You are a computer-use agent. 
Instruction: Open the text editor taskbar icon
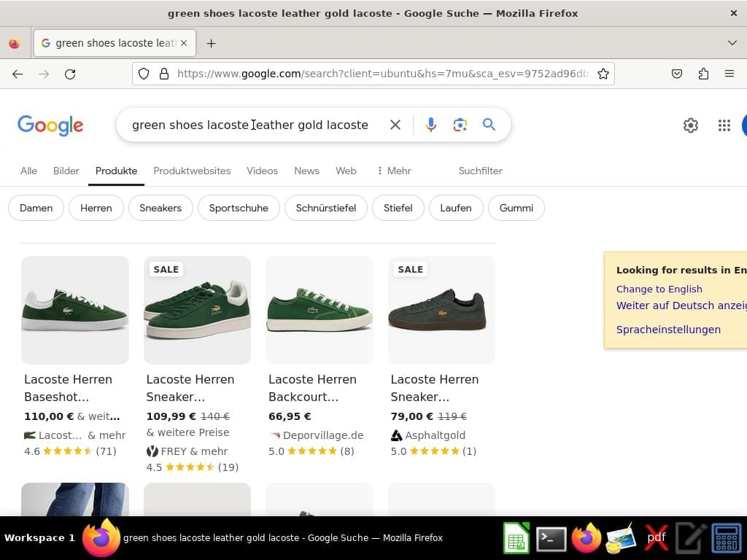(x=691, y=539)
